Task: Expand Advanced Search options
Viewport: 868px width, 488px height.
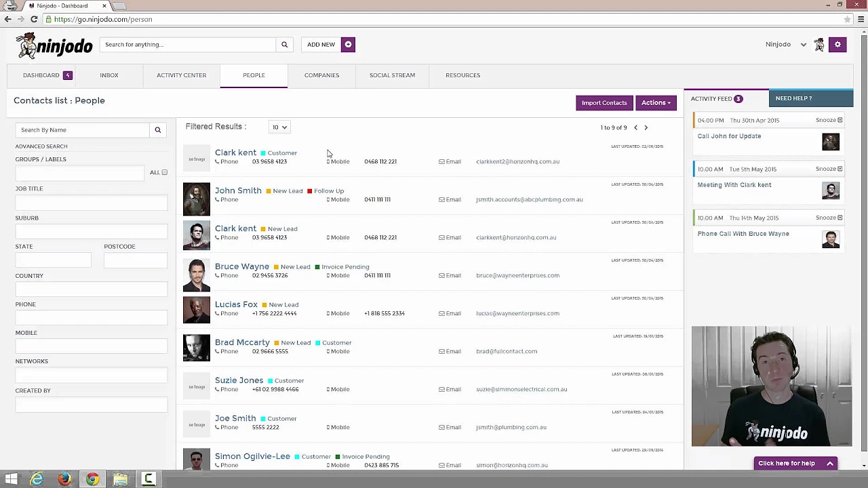Action: (41, 146)
